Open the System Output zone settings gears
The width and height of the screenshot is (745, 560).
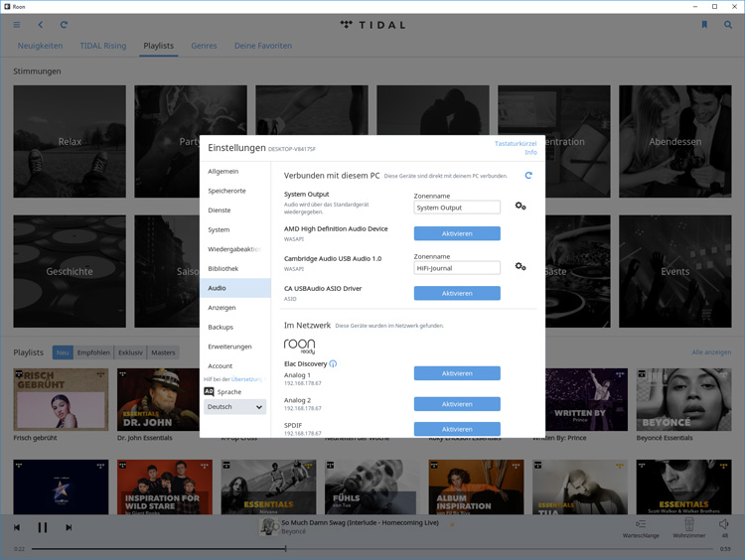[521, 206]
